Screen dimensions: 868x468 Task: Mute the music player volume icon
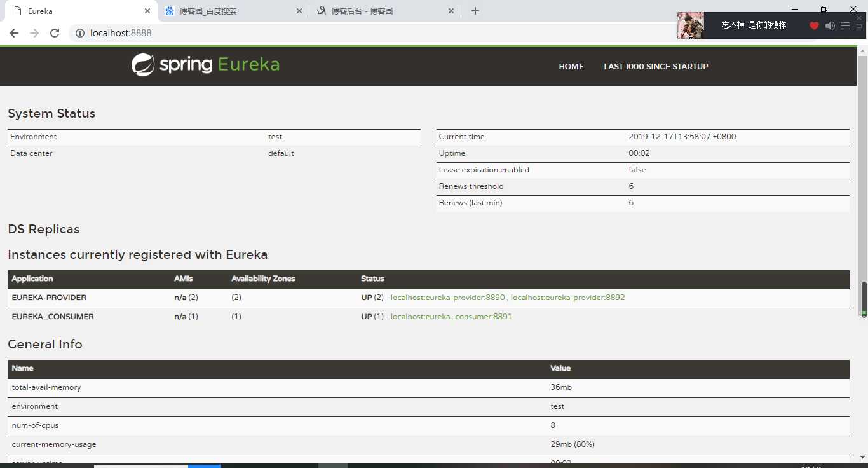click(830, 25)
